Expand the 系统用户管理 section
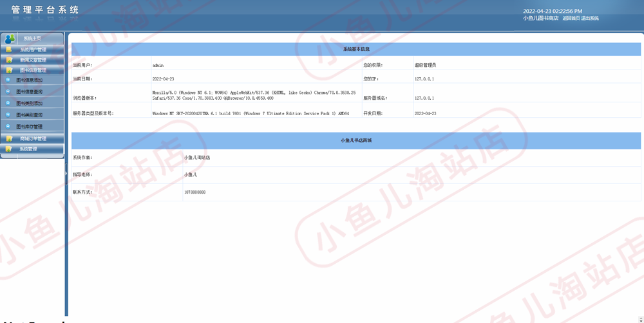Viewport: 644px width, 323px height. click(x=33, y=50)
